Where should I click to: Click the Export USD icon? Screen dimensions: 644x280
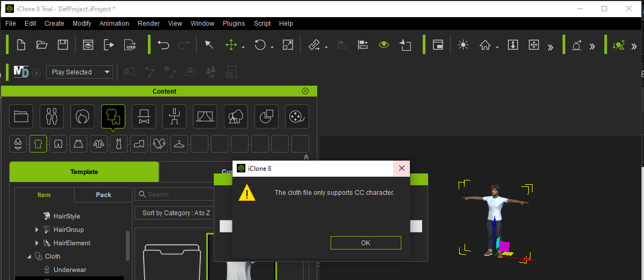click(x=130, y=45)
